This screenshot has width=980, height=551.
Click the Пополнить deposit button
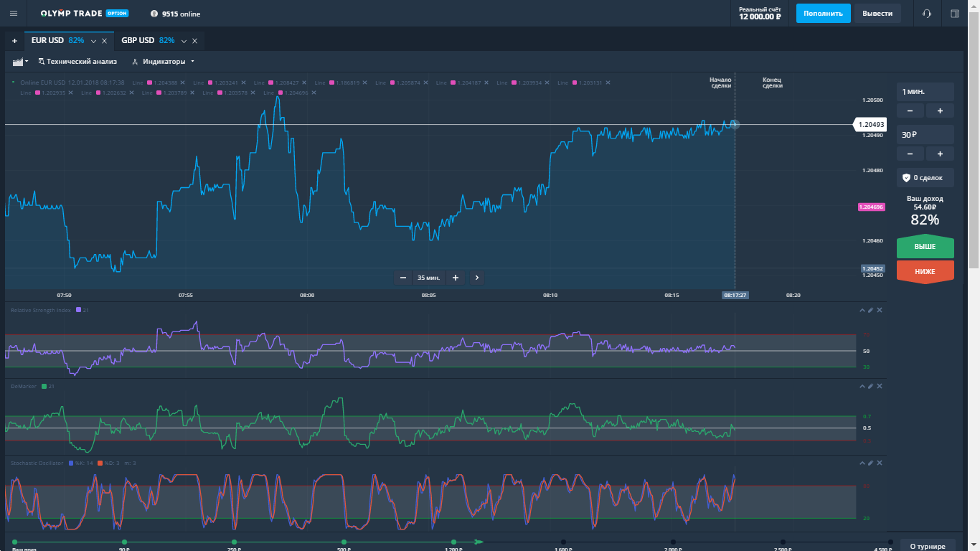pyautogui.click(x=823, y=14)
